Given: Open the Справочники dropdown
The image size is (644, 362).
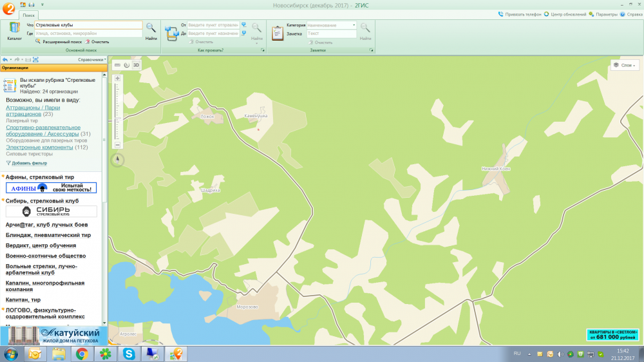Looking at the screenshot, I should [x=92, y=59].
